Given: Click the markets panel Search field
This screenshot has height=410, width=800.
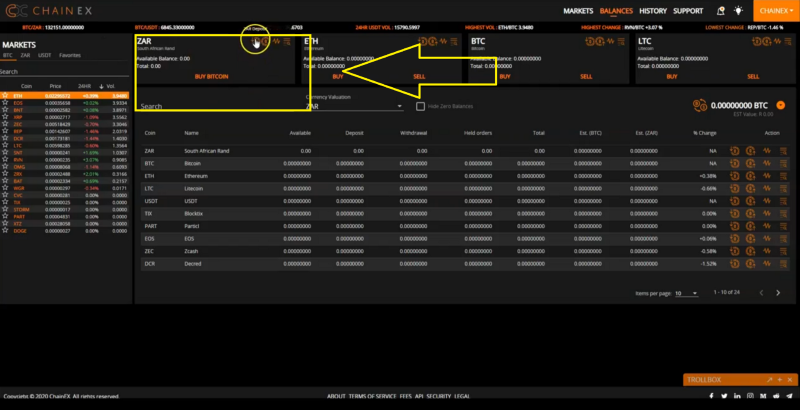Looking at the screenshot, I should tap(64, 72).
